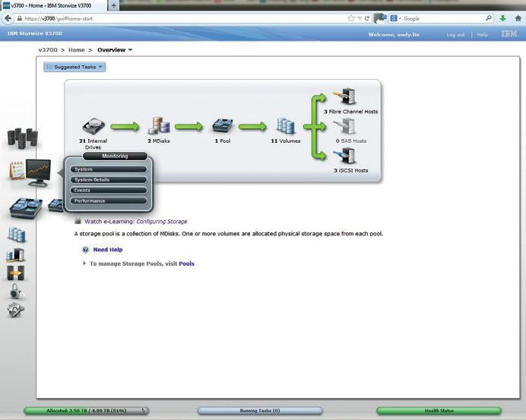Open the Volumes cylinders icon in sidebar
The image size is (526, 420).
[x=17, y=234]
